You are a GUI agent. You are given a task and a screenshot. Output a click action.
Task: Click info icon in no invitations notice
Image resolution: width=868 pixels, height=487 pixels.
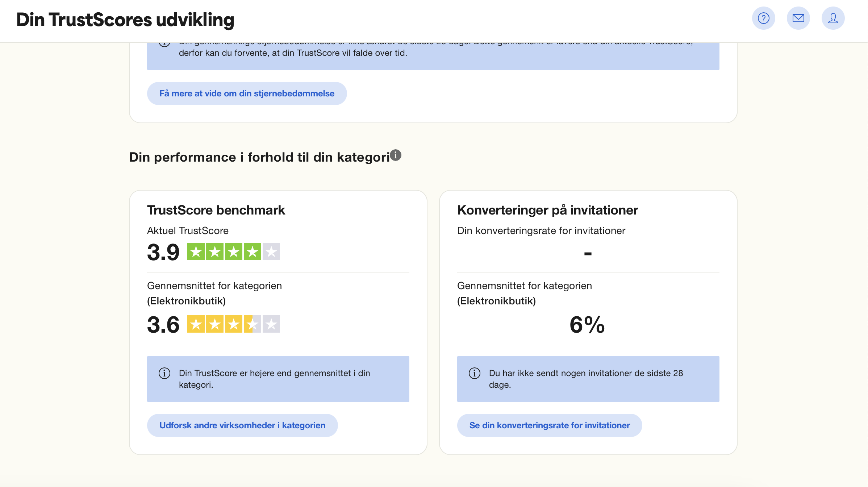[475, 373]
